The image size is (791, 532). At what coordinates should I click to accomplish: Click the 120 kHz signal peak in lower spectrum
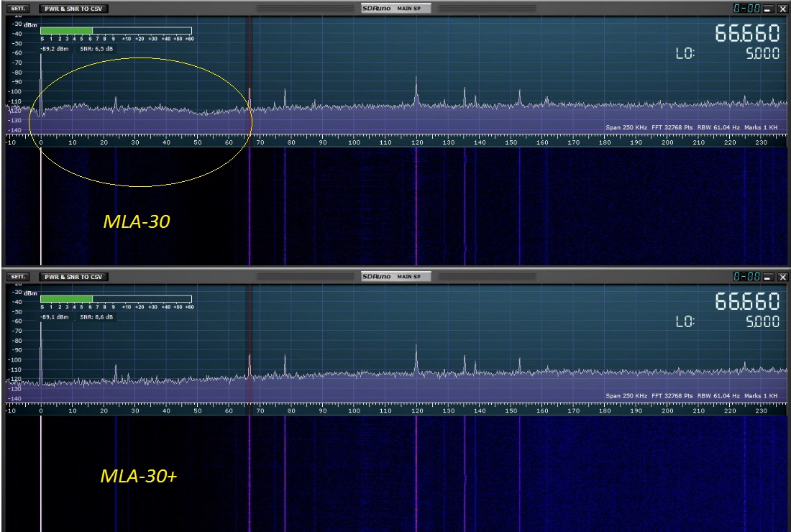416,359
